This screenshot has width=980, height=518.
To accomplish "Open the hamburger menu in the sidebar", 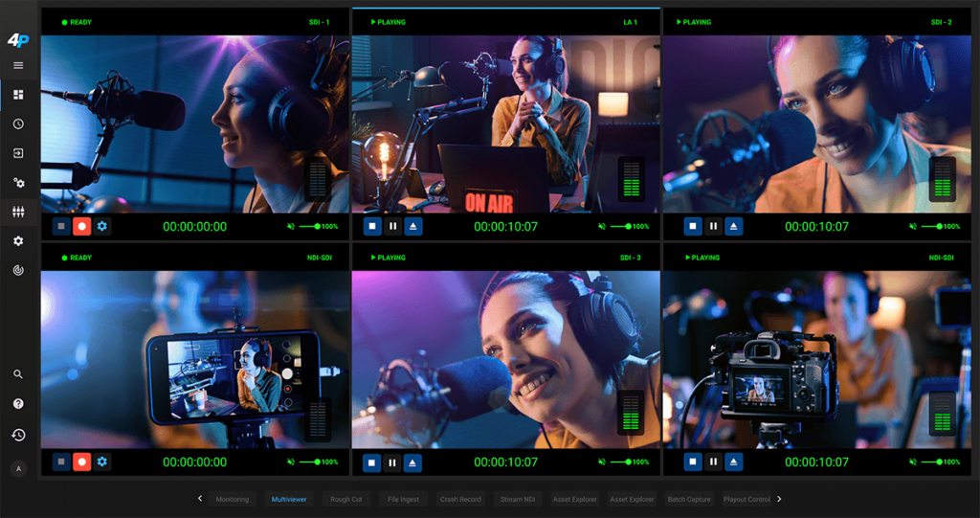I will (x=18, y=65).
